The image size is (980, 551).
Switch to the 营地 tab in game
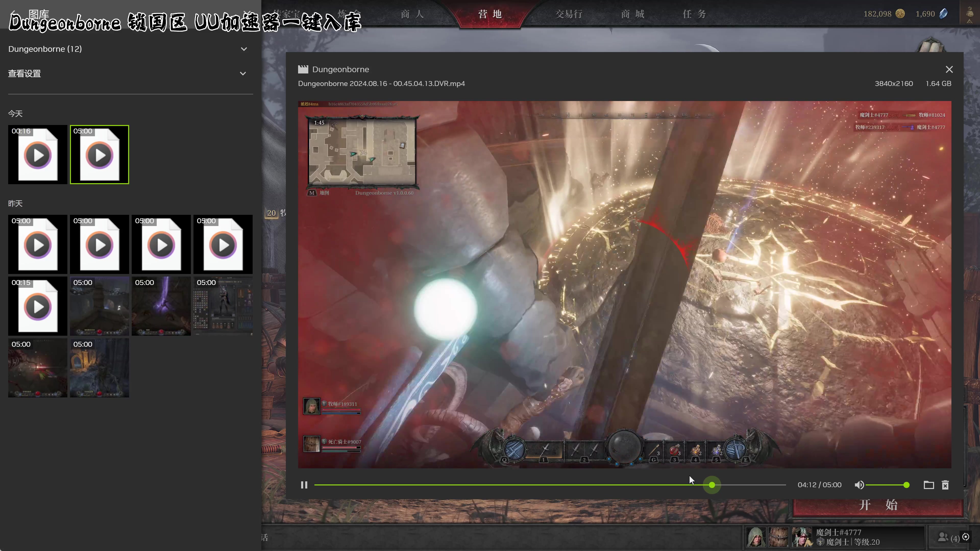pyautogui.click(x=490, y=14)
